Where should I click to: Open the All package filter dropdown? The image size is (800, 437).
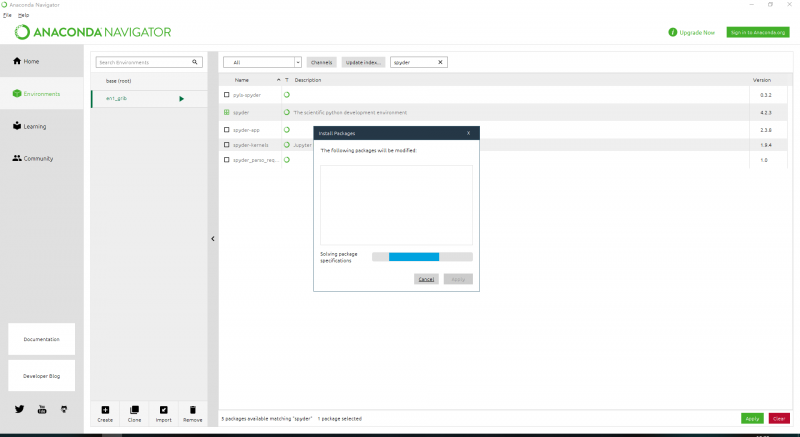coord(262,62)
